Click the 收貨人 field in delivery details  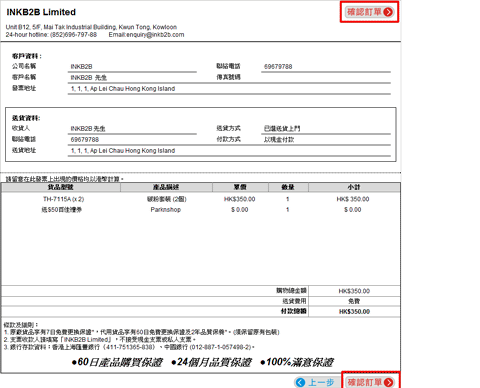(132, 129)
